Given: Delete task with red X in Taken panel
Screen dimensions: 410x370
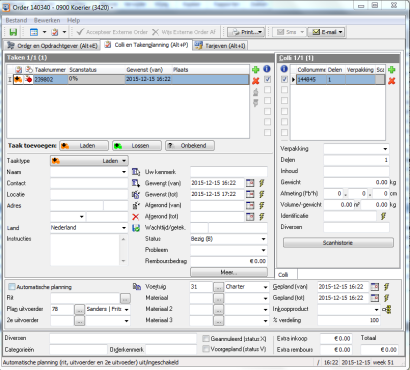Looking at the screenshot, I should pyautogui.click(x=256, y=81).
